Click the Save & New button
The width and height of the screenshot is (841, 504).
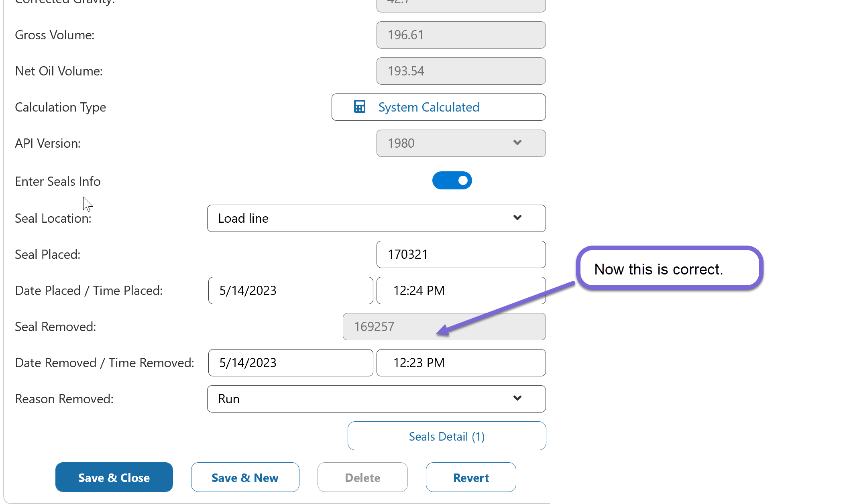[245, 478]
